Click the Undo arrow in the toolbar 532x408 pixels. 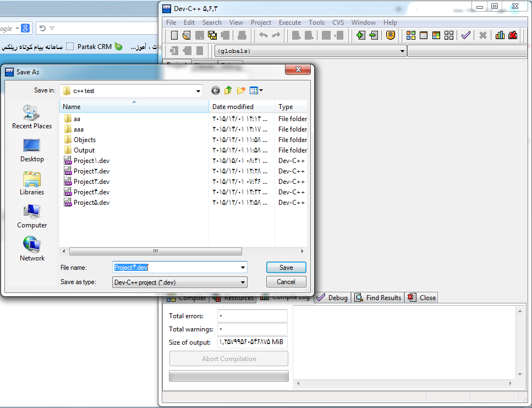[264, 35]
